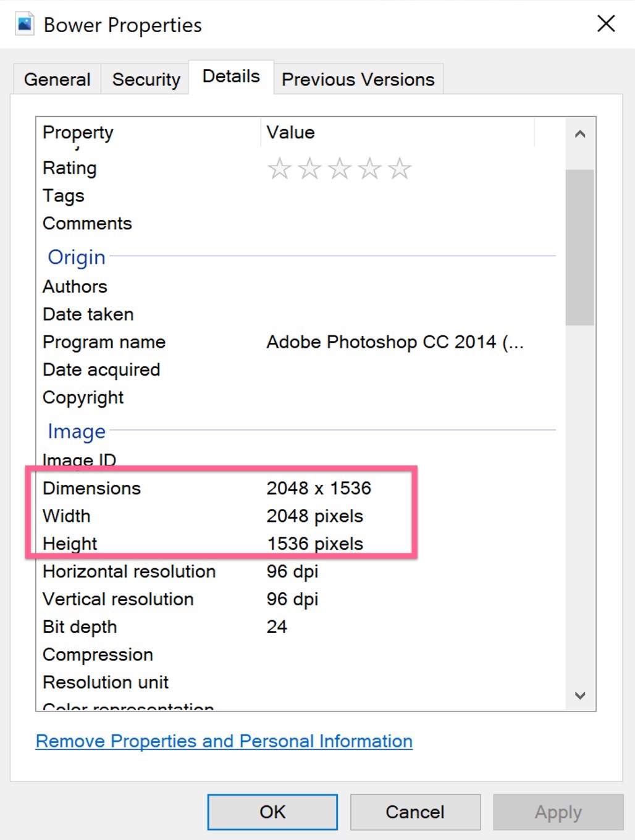Set rating to four stars
The height and width of the screenshot is (840, 635).
(369, 168)
